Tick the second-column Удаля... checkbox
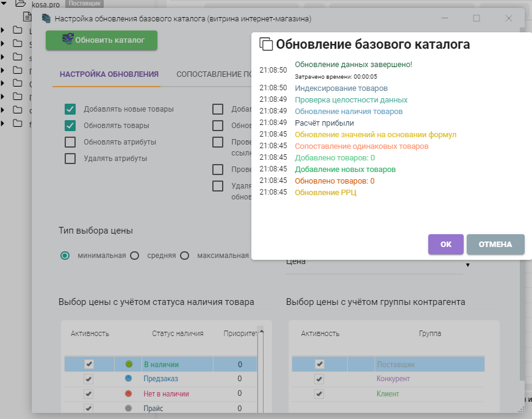 (218, 186)
